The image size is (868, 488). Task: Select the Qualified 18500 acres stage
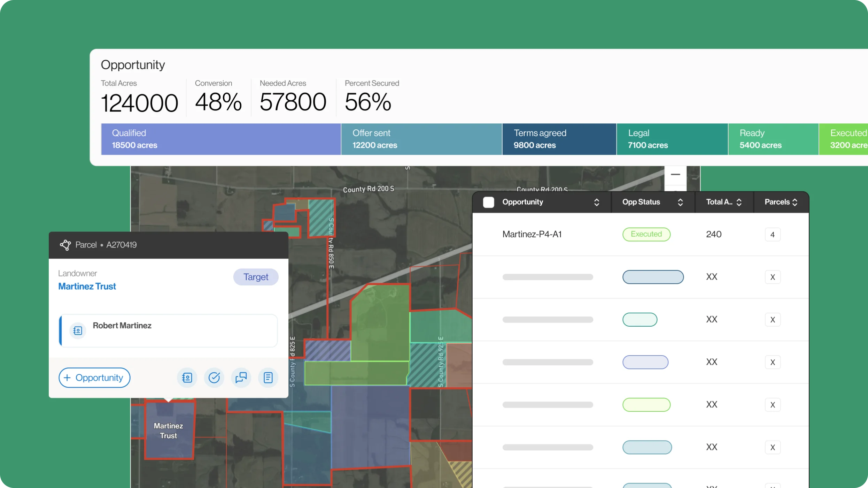tap(221, 139)
